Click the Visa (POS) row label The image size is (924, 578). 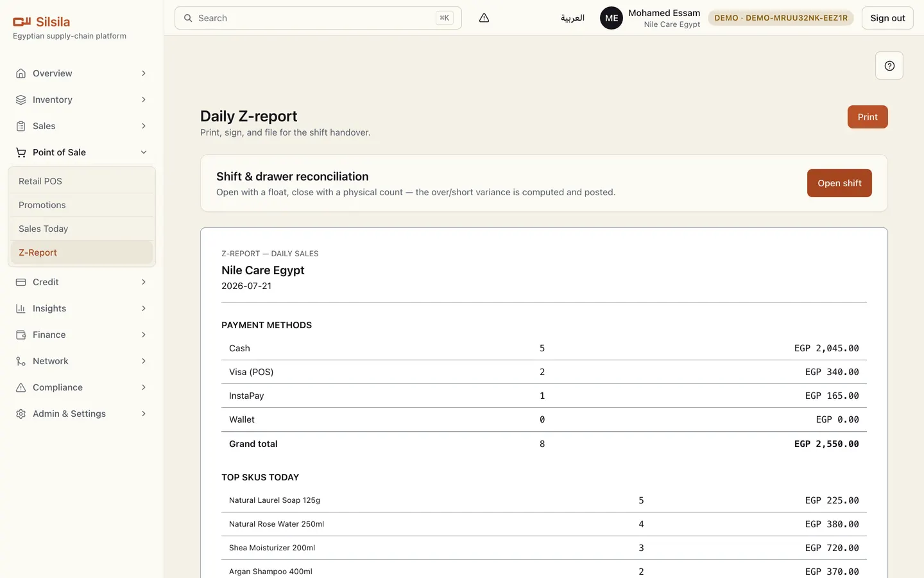point(251,372)
